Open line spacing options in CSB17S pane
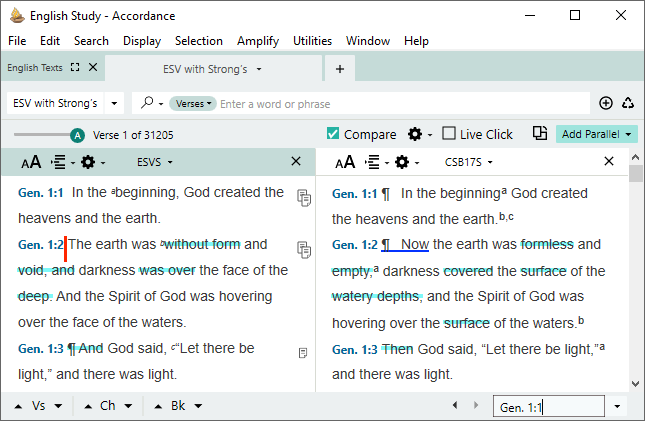Screen dimensions: 645x421 coord(372,162)
